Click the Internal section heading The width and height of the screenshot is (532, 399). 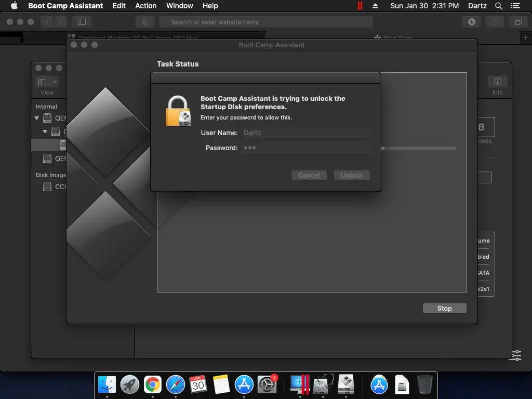46,107
